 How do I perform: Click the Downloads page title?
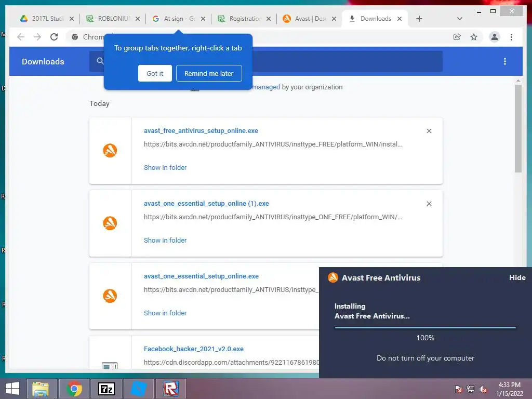[43, 61]
